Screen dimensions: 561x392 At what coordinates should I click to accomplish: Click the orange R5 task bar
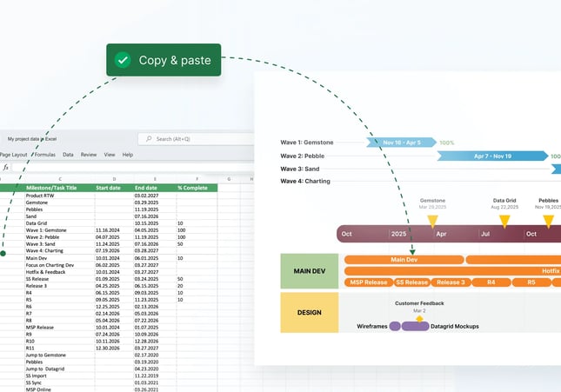coord(531,282)
